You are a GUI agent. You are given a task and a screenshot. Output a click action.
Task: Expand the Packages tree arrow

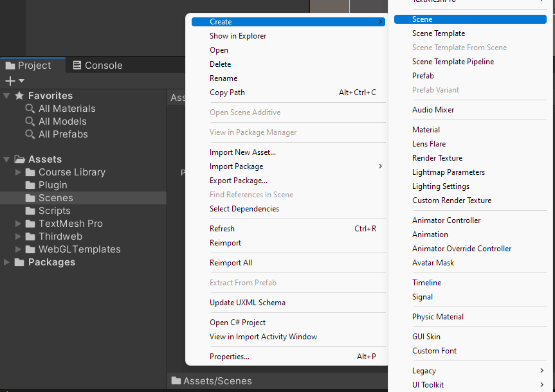[6, 262]
